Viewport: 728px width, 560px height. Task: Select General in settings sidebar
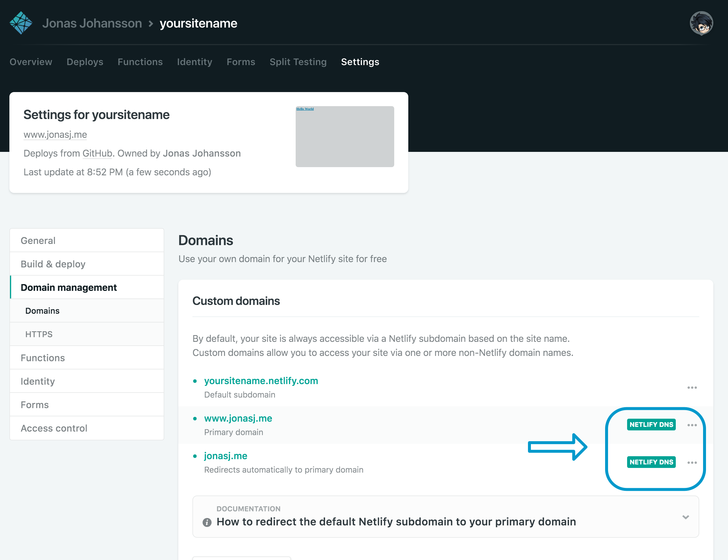click(x=87, y=240)
